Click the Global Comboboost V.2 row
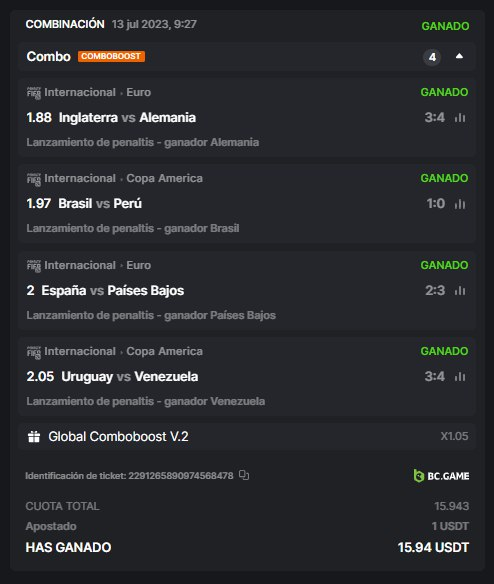Screen dimensions: 494x584 247,437
